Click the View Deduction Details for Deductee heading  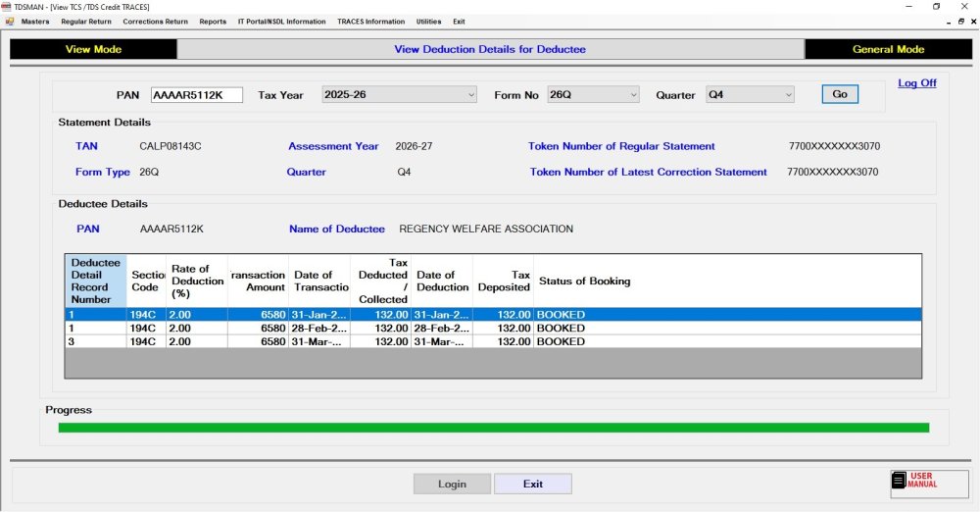click(490, 49)
